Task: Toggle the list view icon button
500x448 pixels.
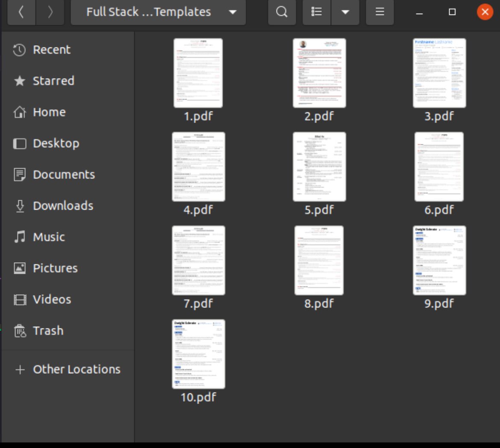Action: pyautogui.click(x=317, y=12)
